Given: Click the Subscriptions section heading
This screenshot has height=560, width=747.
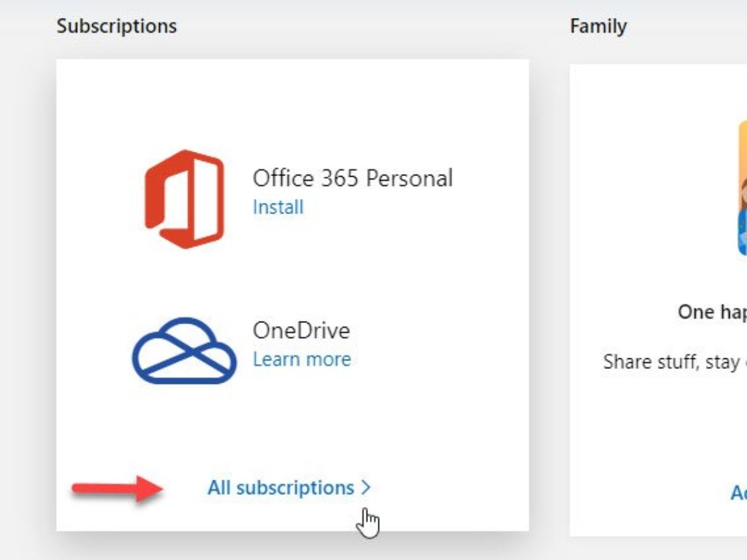Looking at the screenshot, I should pyautogui.click(x=116, y=26).
